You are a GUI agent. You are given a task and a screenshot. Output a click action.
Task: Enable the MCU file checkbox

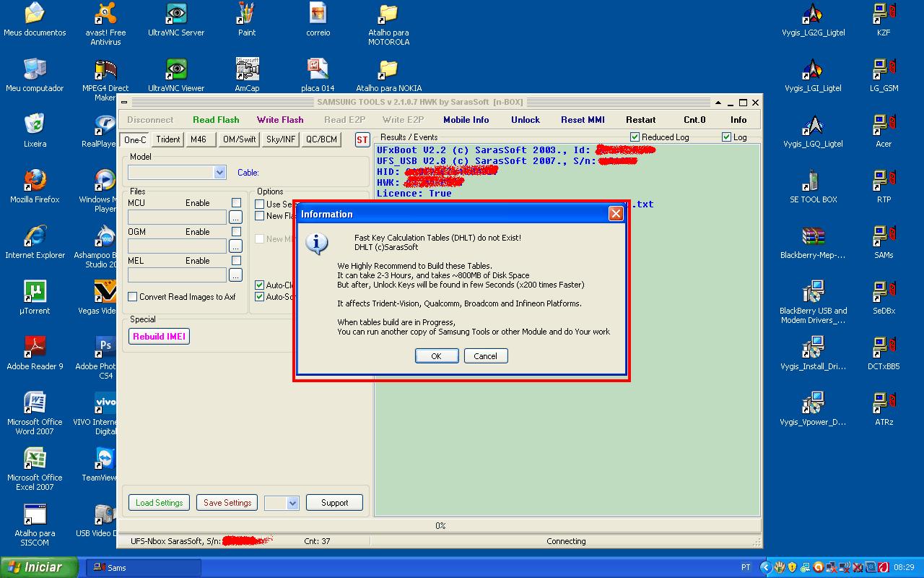(x=236, y=203)
